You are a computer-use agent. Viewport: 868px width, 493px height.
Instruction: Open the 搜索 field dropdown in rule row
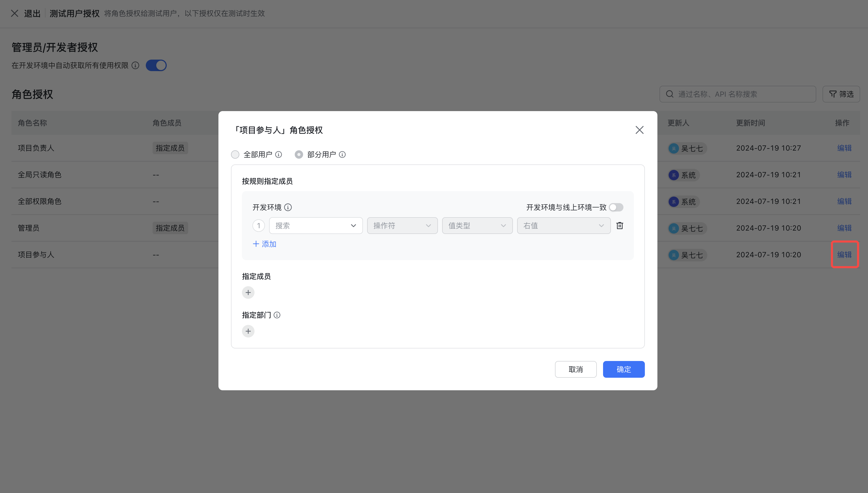coord(316,226)
